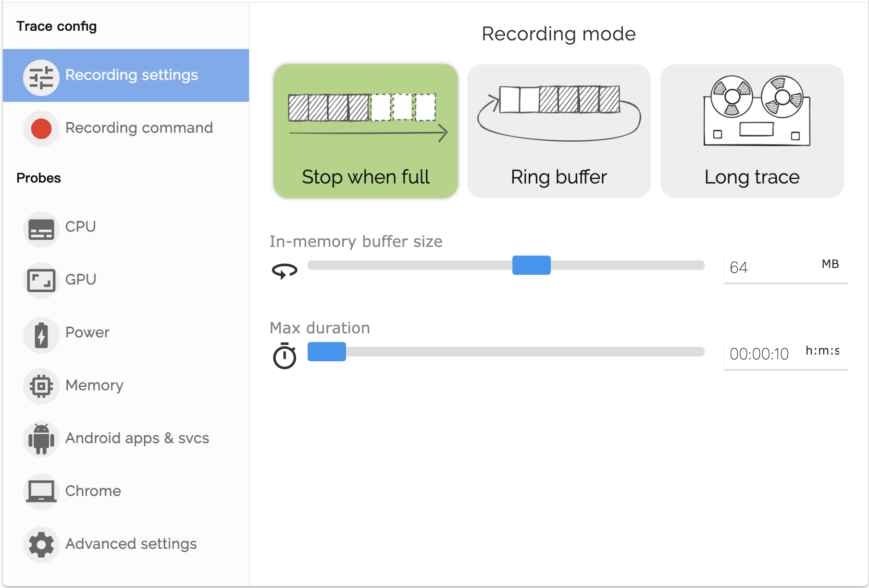Click the Max duration slider handle
The image size is (869, 588).
pyautogui.click(x=327, y=352)
